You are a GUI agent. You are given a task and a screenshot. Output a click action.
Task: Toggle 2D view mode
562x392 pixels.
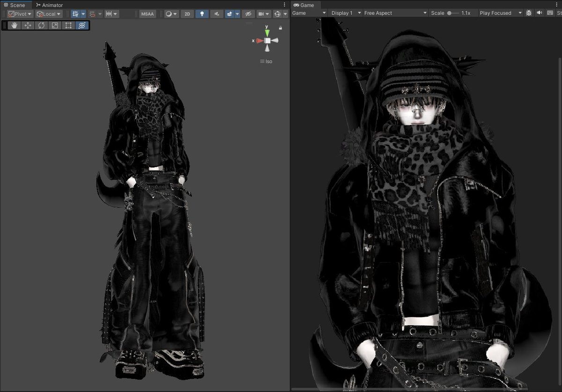click(187, 14)
